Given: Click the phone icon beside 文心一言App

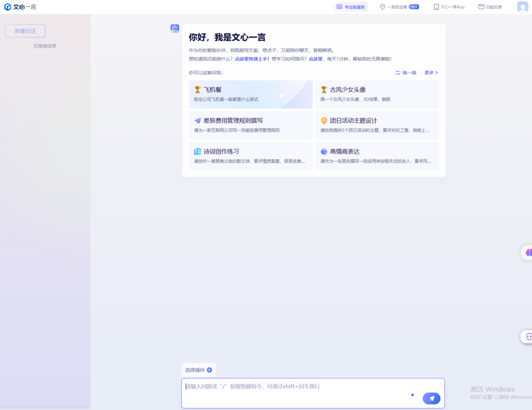Looking at the screenshot, I should [436, 7].
